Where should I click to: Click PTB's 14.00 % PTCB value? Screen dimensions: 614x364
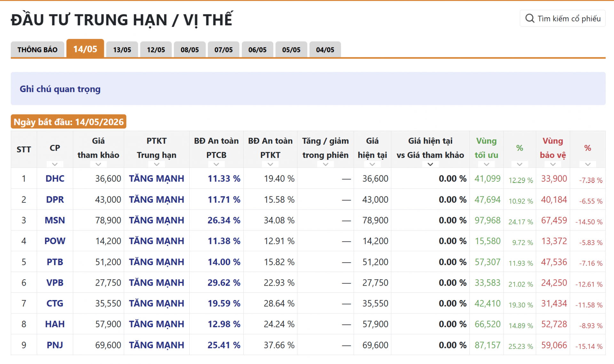[224, 262]
